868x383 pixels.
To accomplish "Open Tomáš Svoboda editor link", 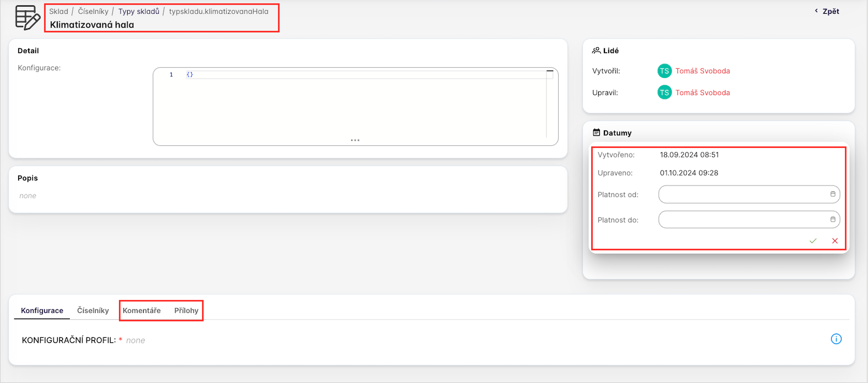I will tap(702, 93).
